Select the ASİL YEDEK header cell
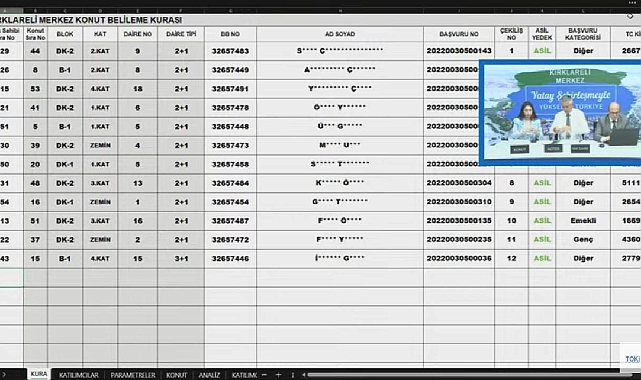 pyautogui.click(x=542, y=34)
